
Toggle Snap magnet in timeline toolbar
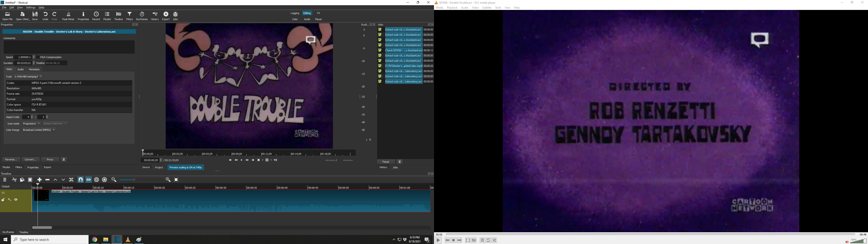coord(80,180)
